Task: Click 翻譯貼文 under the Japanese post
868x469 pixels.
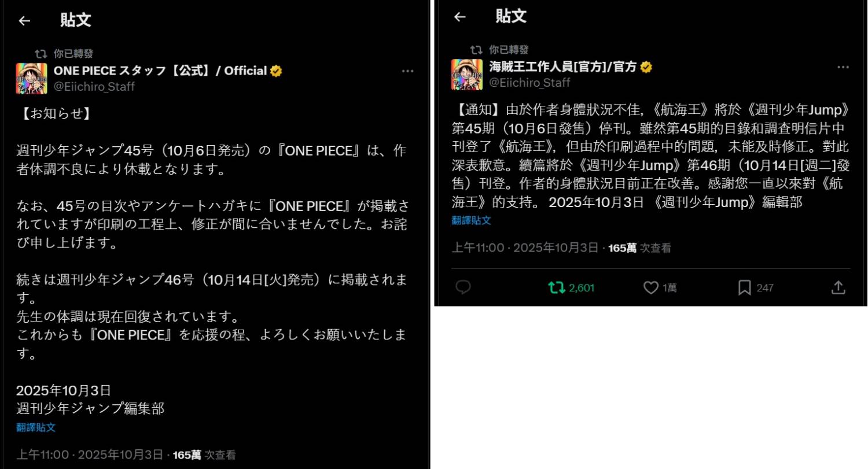Action: click(36, 428)
